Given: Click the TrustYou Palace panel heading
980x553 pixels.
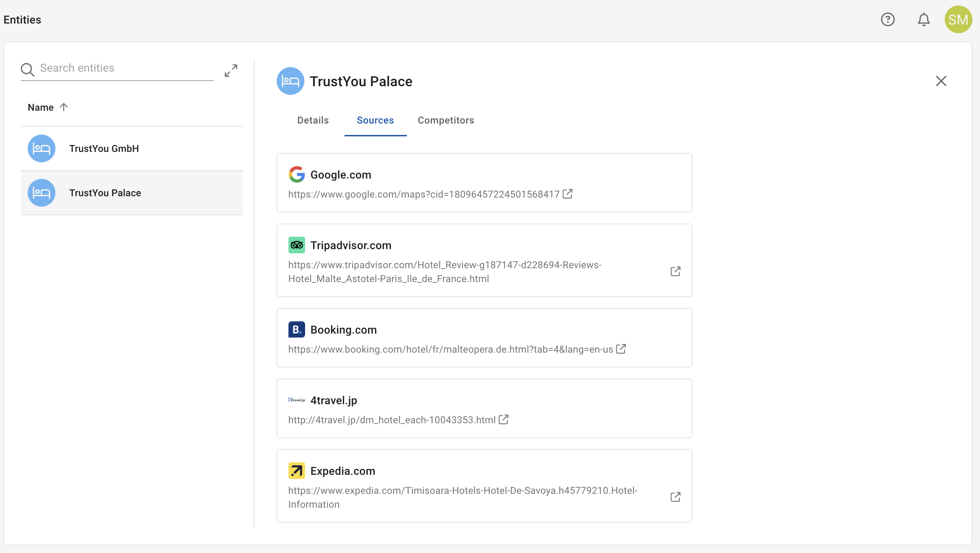Looking at the screenshot, I should [x=361, y=81].
